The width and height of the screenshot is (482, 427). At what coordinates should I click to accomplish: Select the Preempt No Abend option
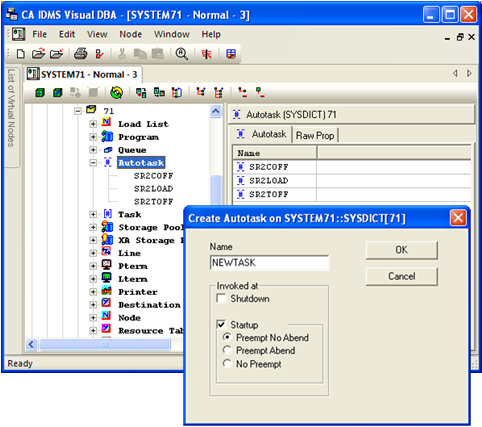(x=227, y=337)
